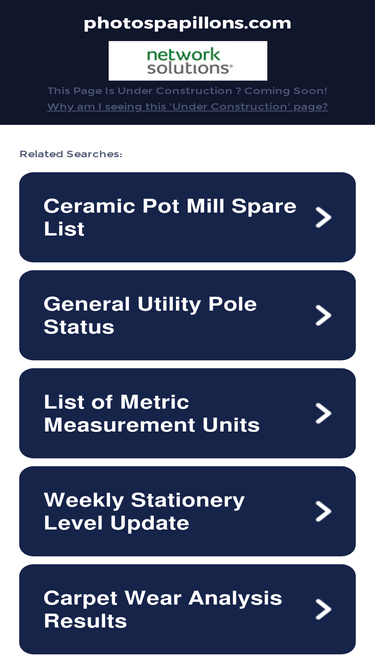Viewport: 375px width, 667px height.
Task: Select List of Metric Measurement Units result
Action: pos(188,413)
